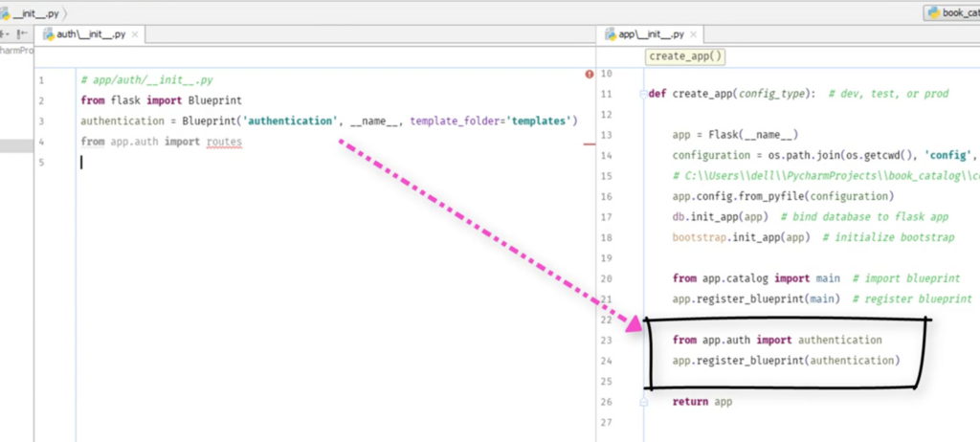Click the fold end marker at return app
Screen dimensions: 980x442
643,402
